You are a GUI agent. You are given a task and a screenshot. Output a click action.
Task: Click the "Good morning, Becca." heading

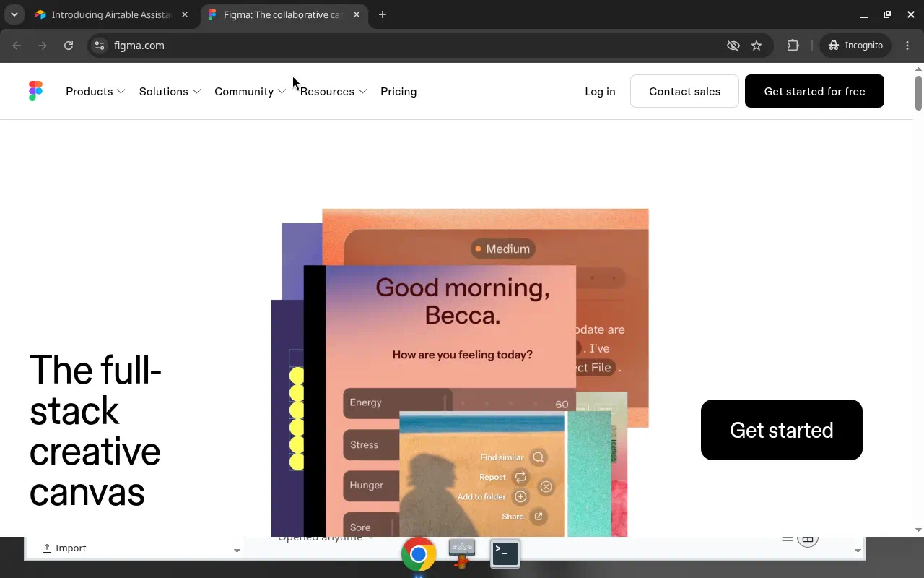pos(463,301)
